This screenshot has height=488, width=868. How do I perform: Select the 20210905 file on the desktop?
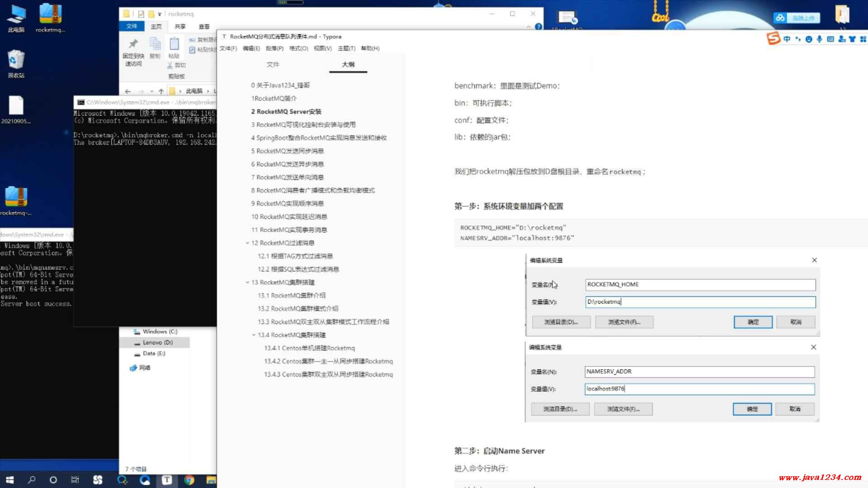[16, 110]
